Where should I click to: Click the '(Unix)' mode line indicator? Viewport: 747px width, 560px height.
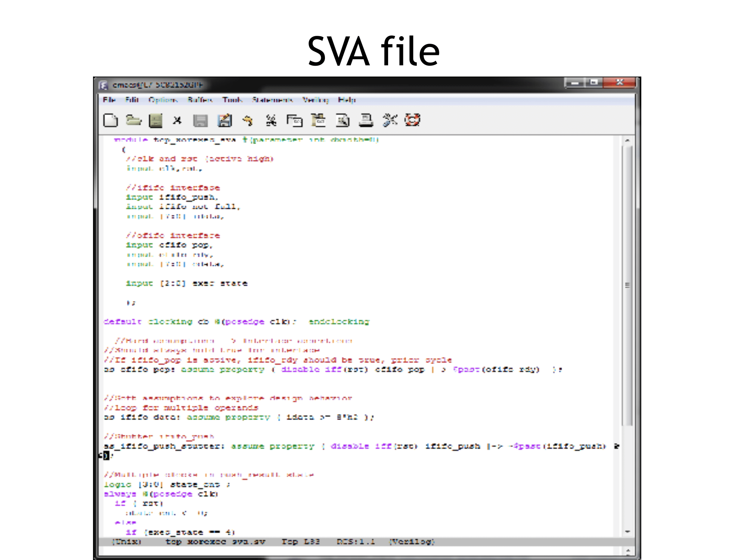point(127,542)
